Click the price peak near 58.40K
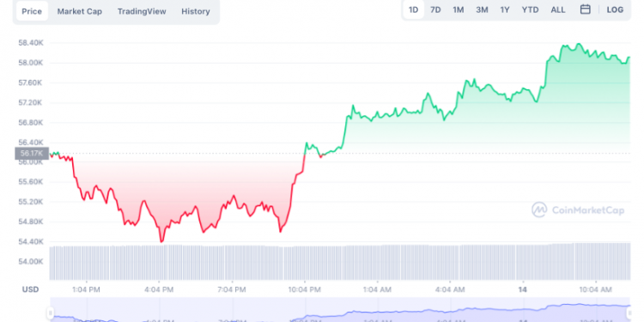644x322 pixels. point(579,44)
